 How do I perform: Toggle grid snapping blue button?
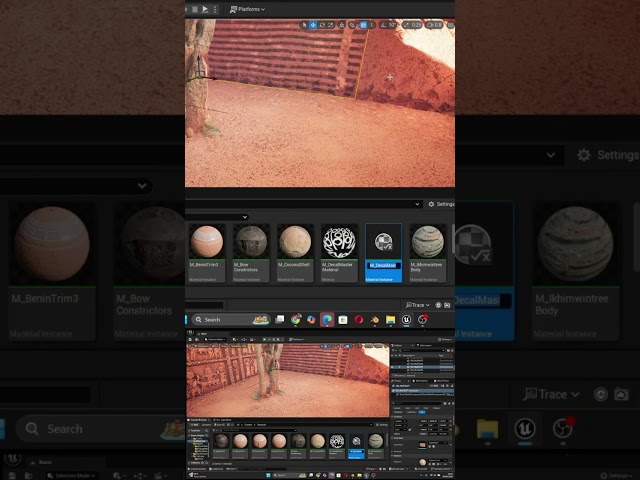[x=363, y=25]
